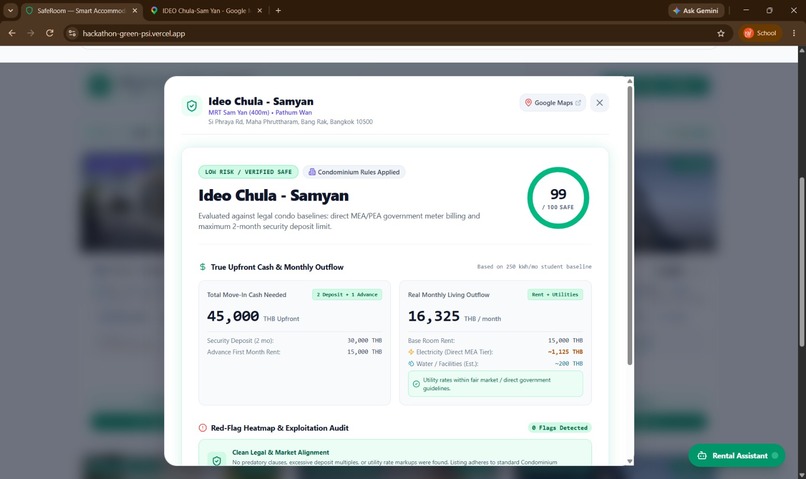Click the building icon in Condominium Rules badge
The height and width of the screenshot is (479, 806).
pyautogui.click(x=312, y=172)
